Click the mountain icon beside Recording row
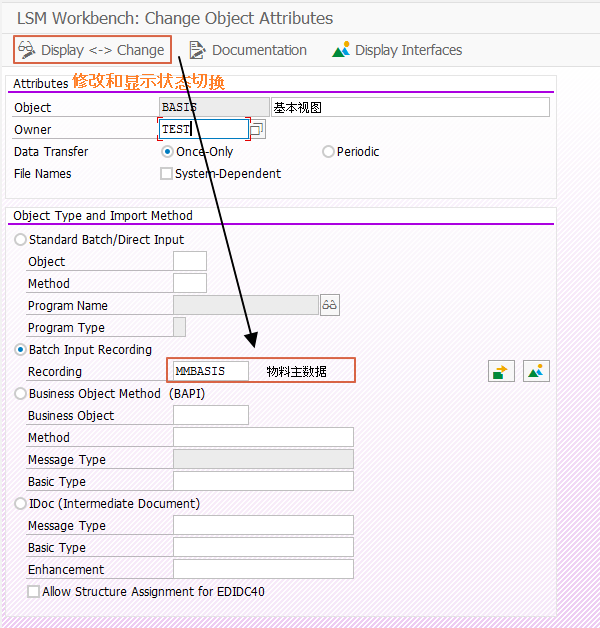 coord(536,371)
